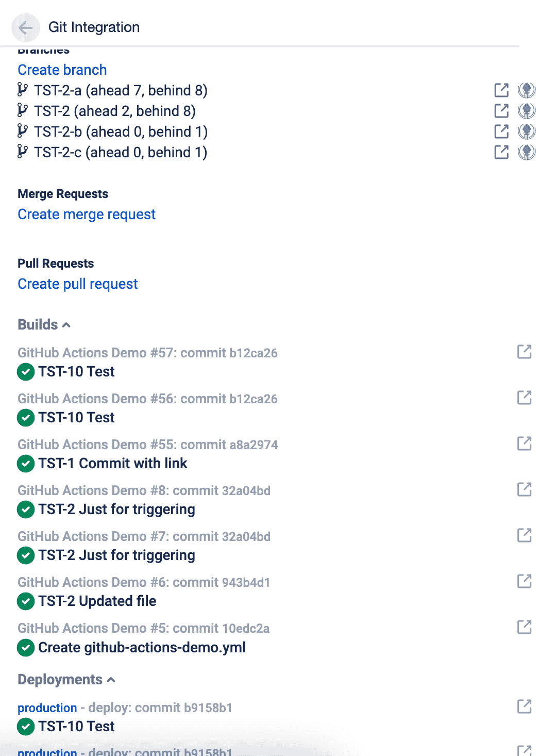Click the back arrow button
The width and height of the screenshot is (540, 756).
click(x=26, y=27)
